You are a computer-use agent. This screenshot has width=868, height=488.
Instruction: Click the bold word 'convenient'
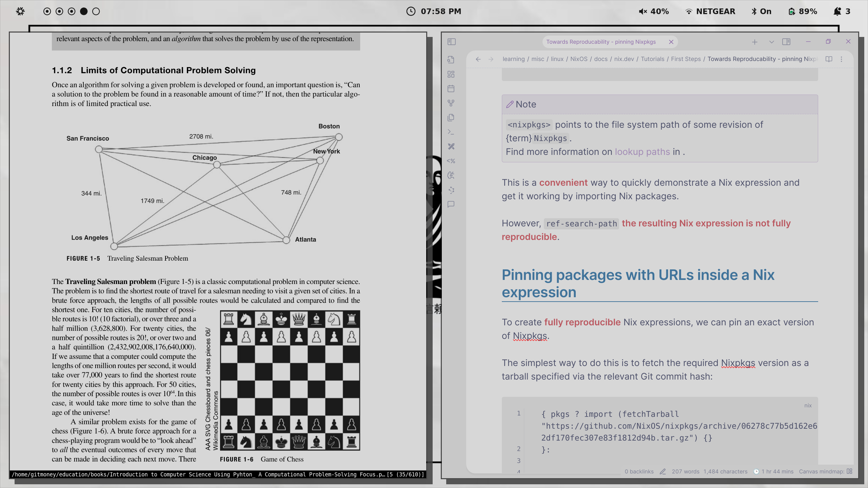click(563, 182)
